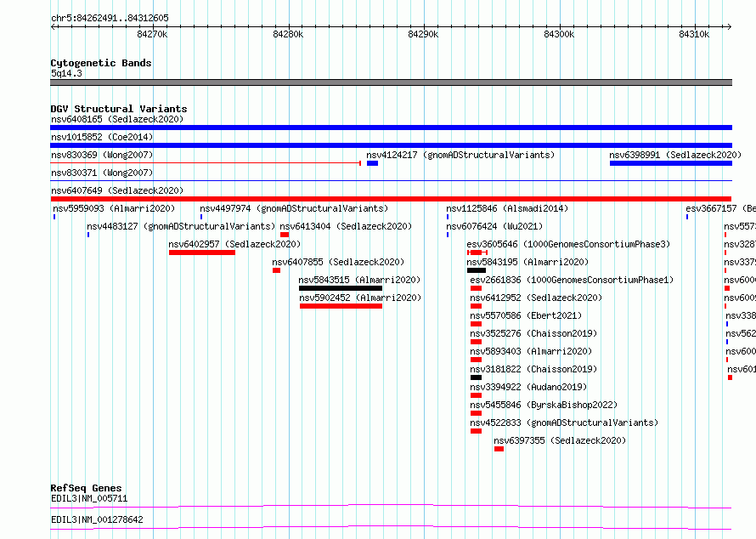
Task: Click nsv5843195 (Almarri2020) label
Action: 528,262
